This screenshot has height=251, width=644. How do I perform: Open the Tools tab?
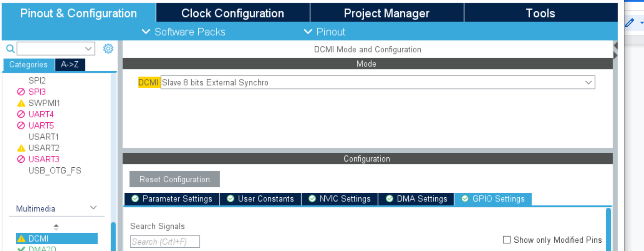[540, 13]
